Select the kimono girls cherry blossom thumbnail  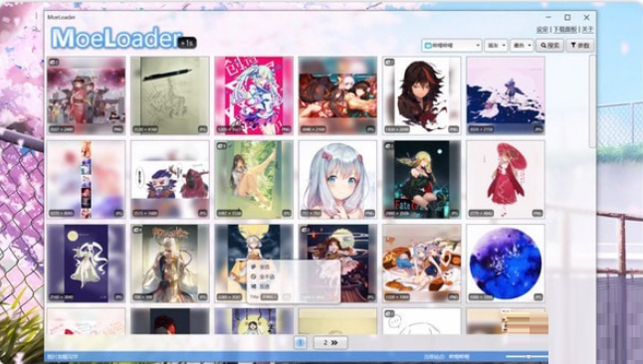[87, 95]
